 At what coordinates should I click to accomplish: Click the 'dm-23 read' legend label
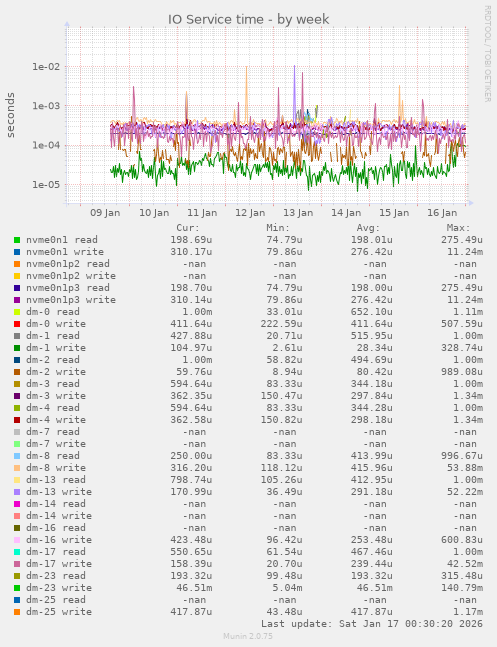[x=56, y=576]
